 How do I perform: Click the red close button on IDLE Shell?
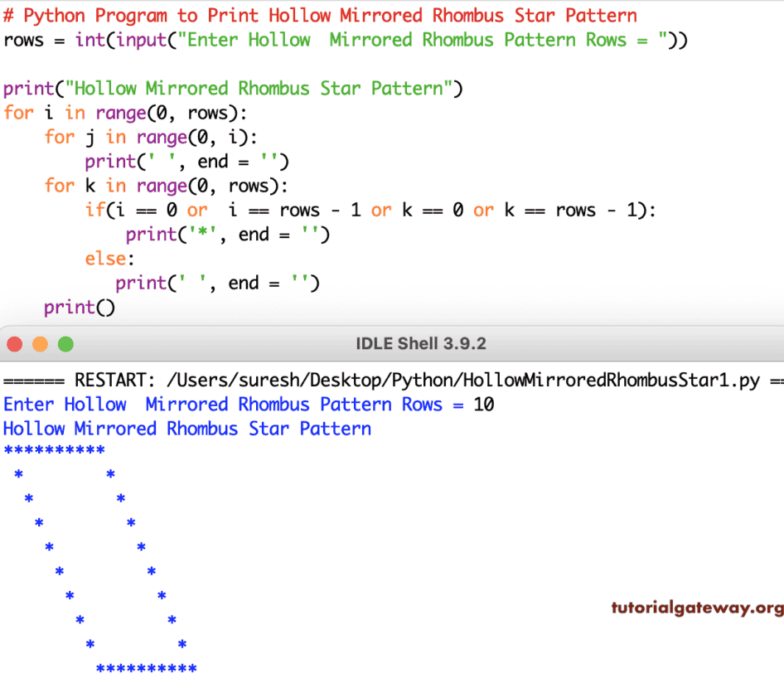14,343
